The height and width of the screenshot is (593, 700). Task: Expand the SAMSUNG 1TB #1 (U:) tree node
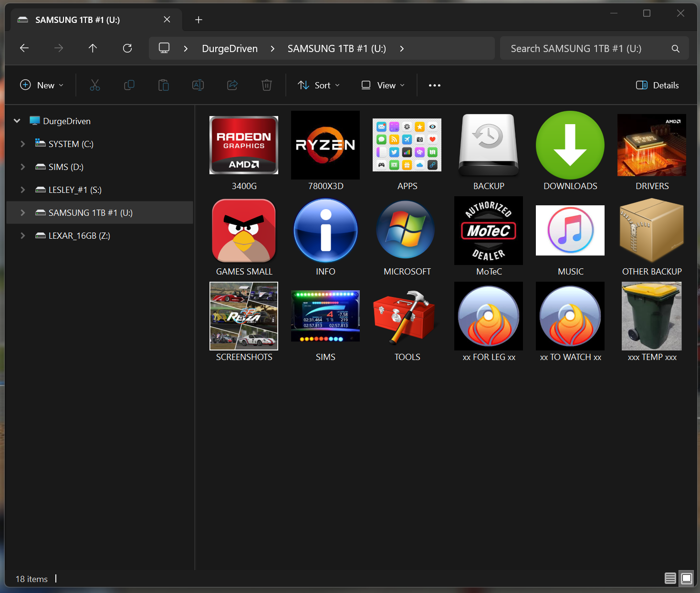(22, 212)
